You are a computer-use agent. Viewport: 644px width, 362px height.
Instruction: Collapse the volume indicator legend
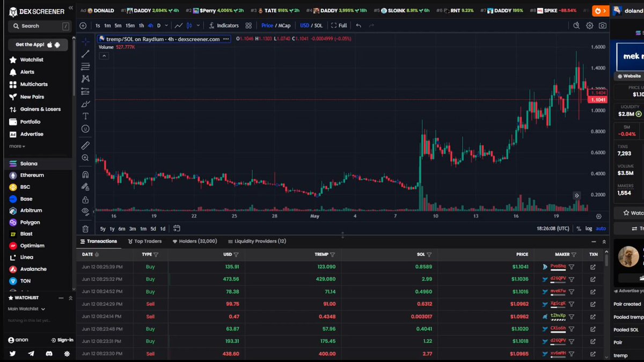click(104, 56)
